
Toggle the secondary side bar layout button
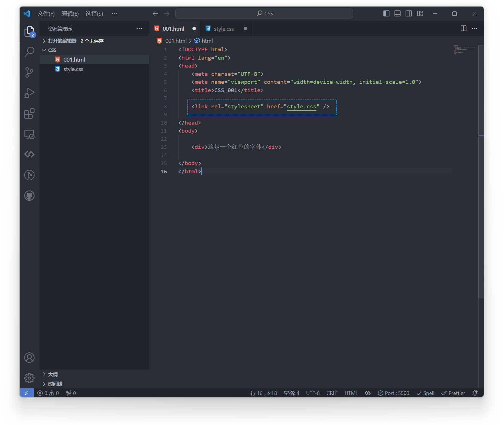click(x=409, y=13)
